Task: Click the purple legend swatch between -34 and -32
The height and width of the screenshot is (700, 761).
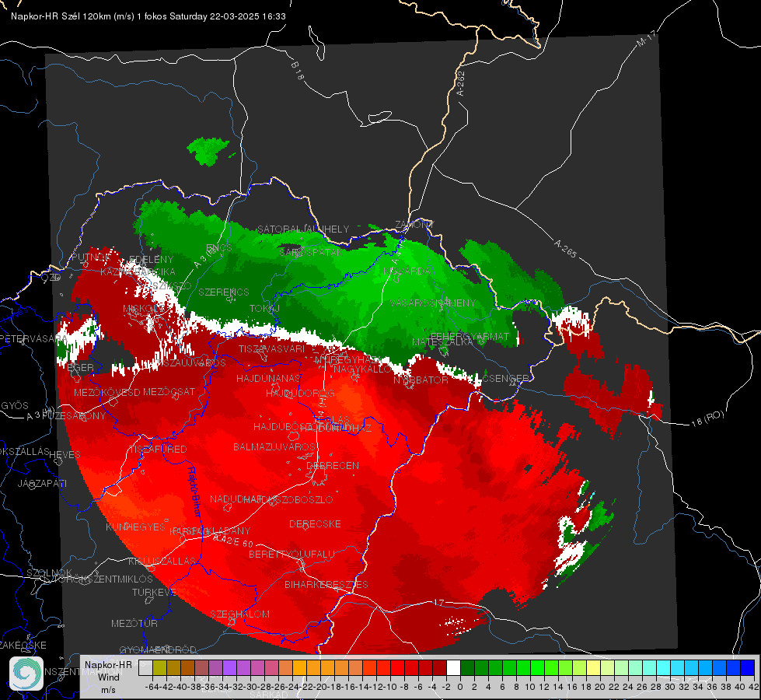Action: [229, 667]
